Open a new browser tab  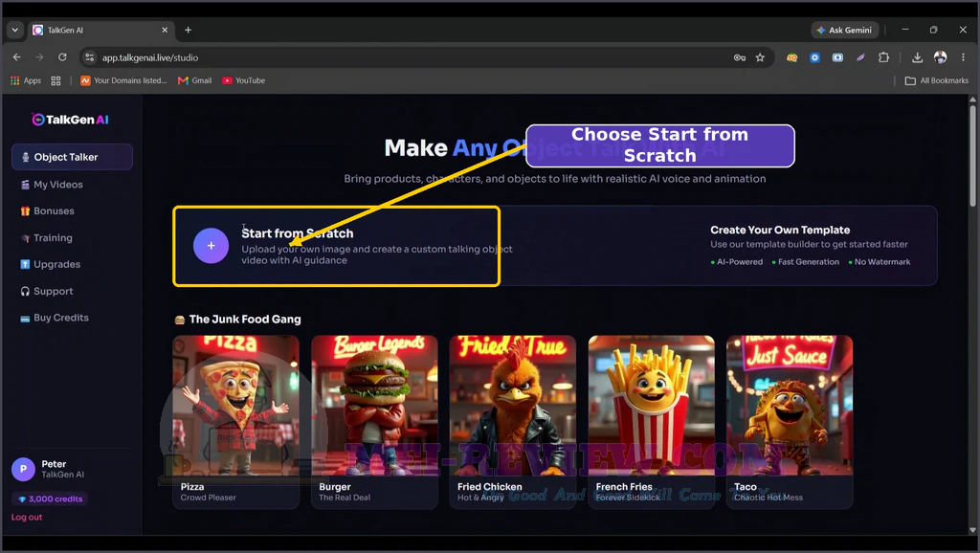(189, 30)
